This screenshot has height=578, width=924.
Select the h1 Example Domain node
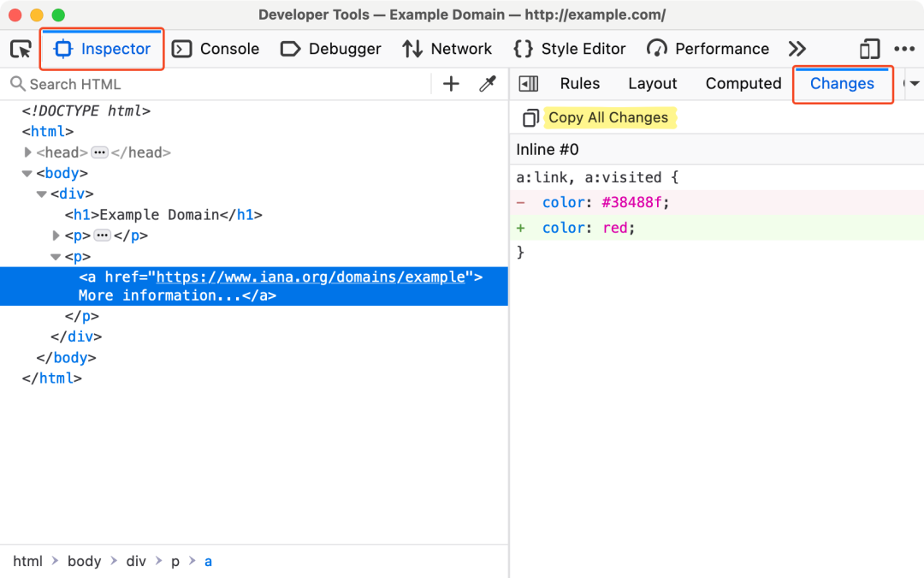163,215
